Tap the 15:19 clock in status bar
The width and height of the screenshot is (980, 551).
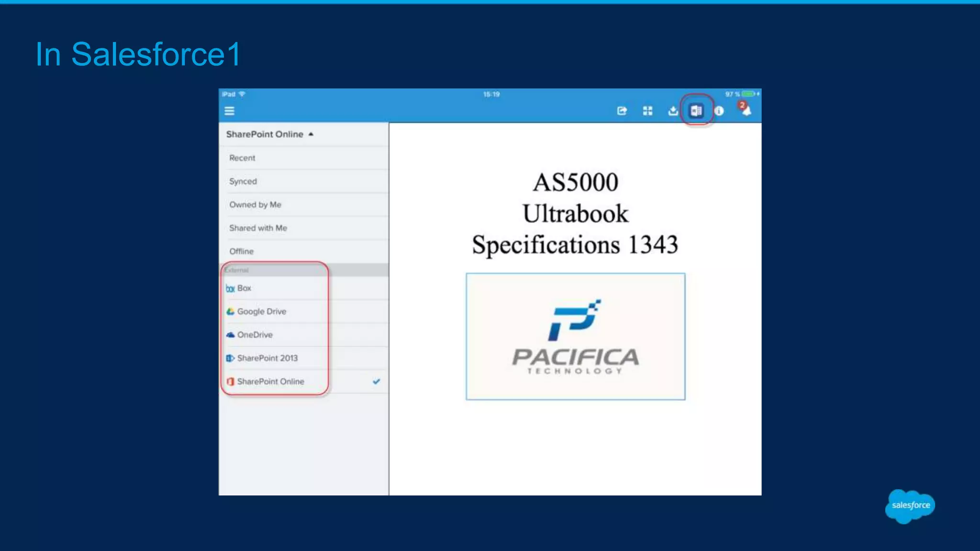(x=491, y=94)
